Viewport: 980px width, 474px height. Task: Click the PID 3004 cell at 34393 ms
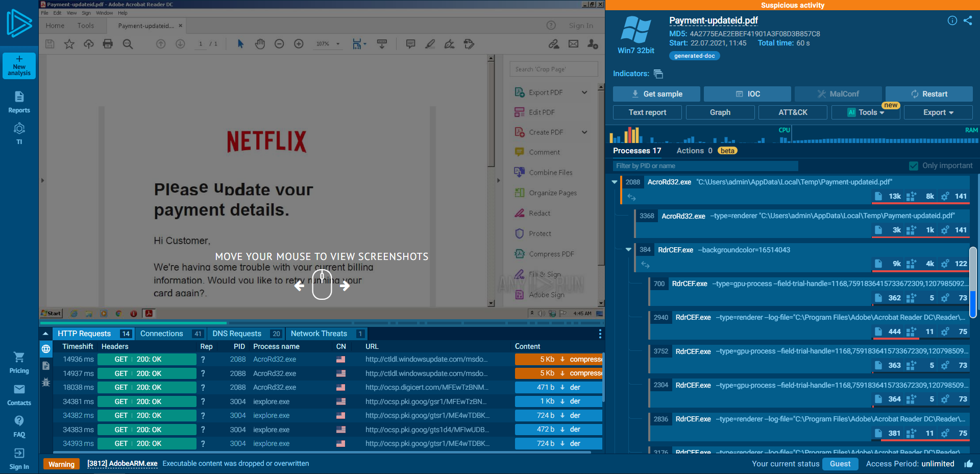[x=237, y=444]
